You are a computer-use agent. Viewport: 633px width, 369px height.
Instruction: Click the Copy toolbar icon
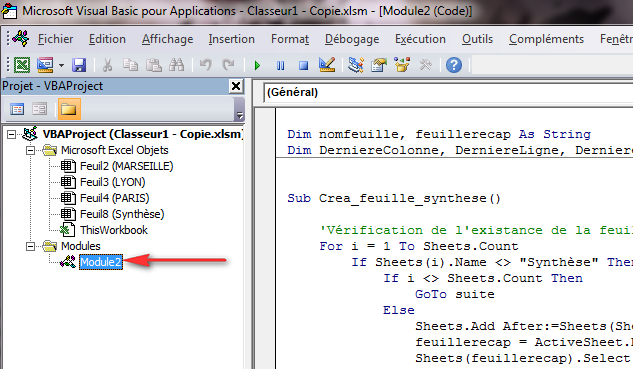[x=130, y=65]
